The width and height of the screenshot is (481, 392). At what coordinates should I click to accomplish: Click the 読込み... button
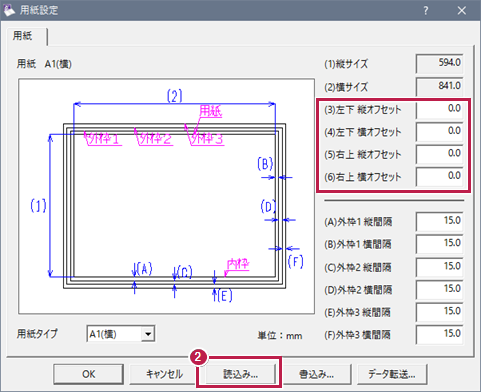tap(240, 374)
